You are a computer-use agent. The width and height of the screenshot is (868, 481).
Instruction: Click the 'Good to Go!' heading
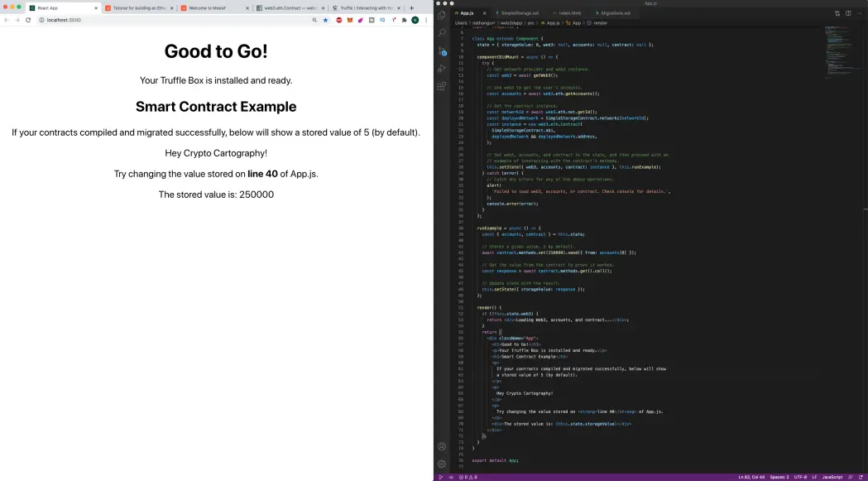(216, 51)
